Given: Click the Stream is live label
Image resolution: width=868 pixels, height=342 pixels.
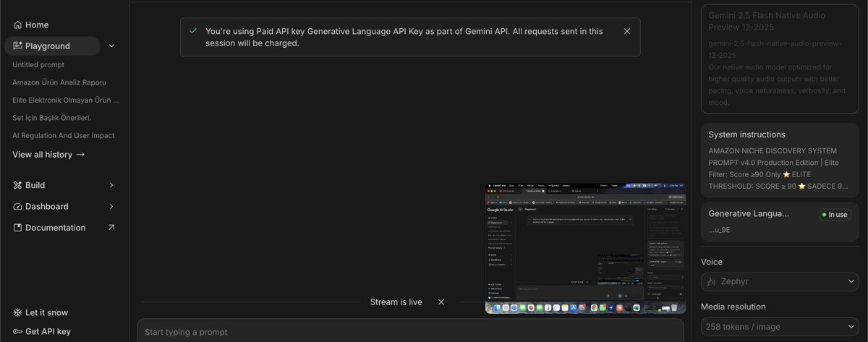Looking at the screenshot, I should tap(396, 302).
